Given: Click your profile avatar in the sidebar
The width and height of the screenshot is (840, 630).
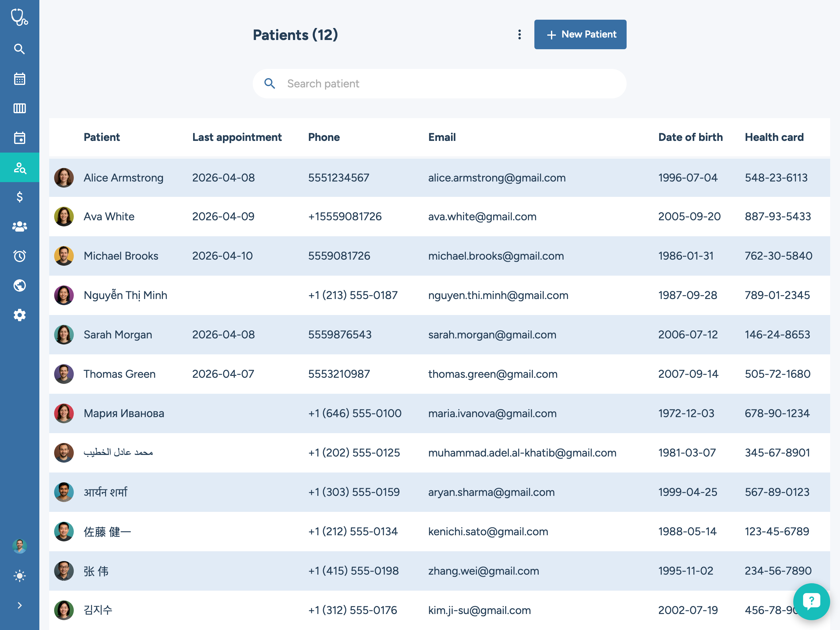Looking at the screenshot, I should (x=19, y=546).
